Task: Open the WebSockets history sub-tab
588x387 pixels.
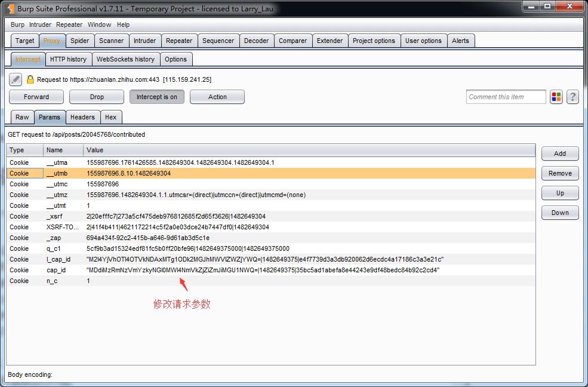Action: click(125, 59)
